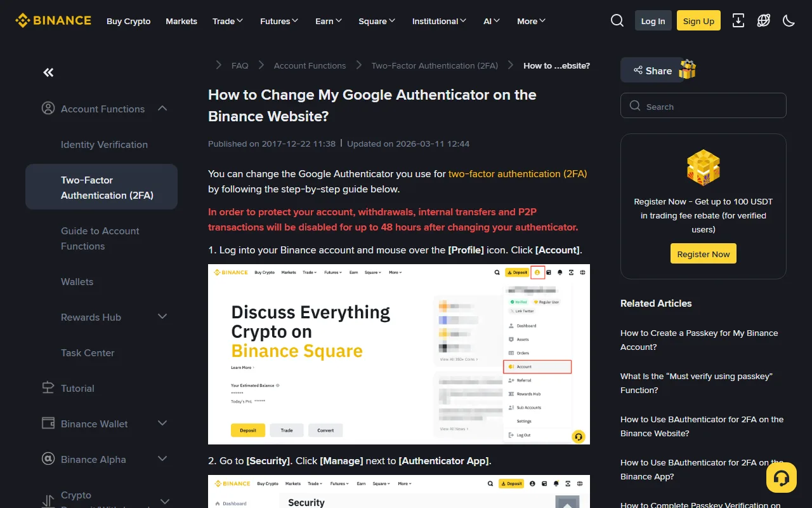Collapse the Account Functions section chevron
Viewport: 812px width, 508px height.
click(x=162, y=109)
